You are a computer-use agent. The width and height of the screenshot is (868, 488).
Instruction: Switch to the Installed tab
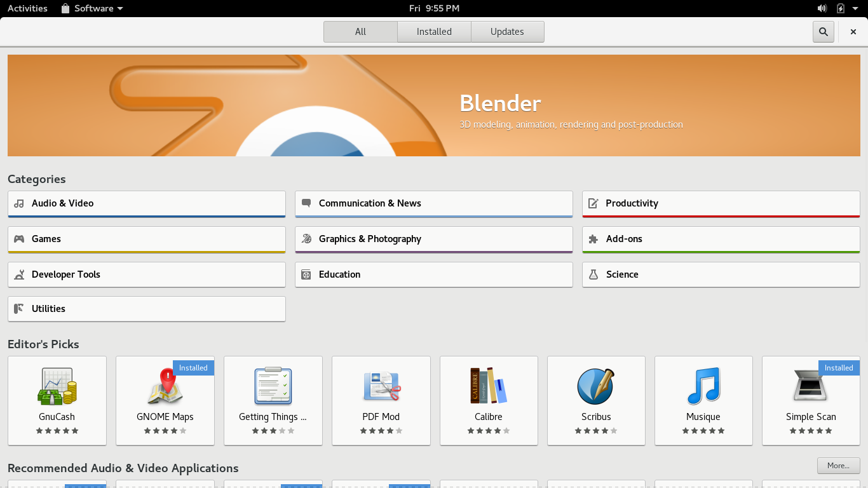tap(434, 32)
